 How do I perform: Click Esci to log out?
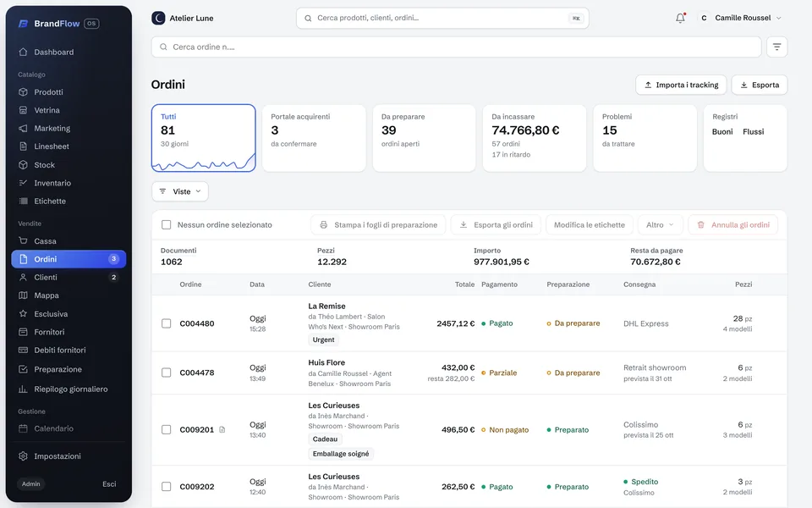(109, 484)
